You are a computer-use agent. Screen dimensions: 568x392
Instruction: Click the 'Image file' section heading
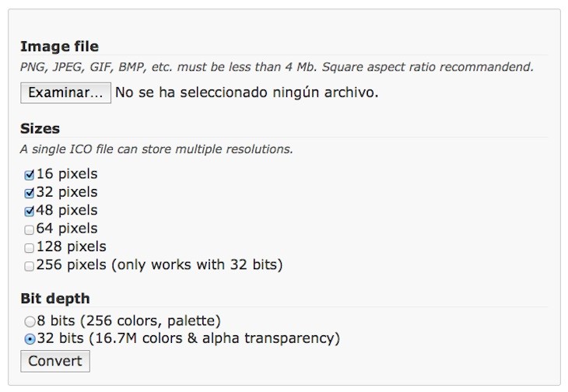(x=59, y=47)
